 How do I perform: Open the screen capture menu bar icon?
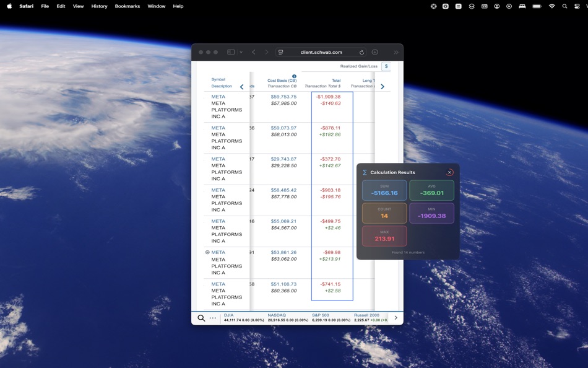[x=446, y=6]
